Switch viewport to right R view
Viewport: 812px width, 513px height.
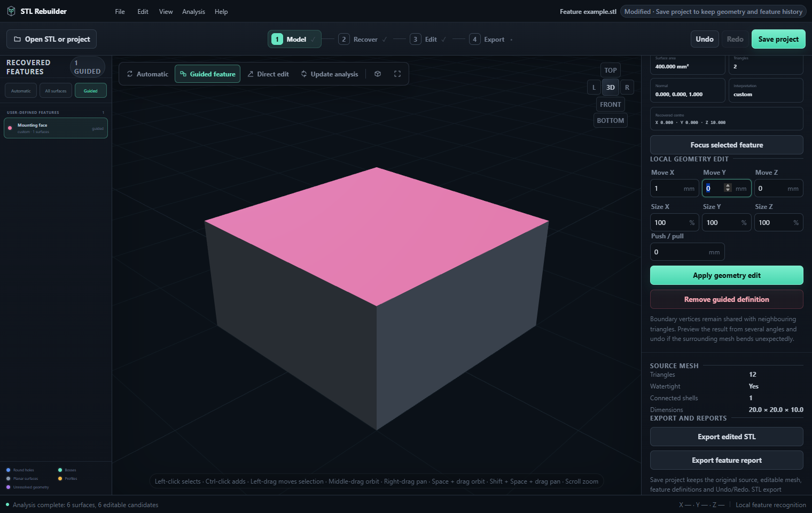(x=627, y=87)
